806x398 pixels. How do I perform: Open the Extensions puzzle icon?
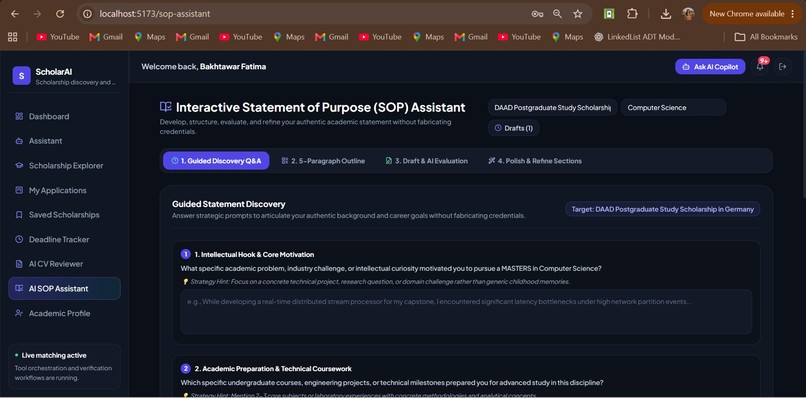click(x=632, y=14)
